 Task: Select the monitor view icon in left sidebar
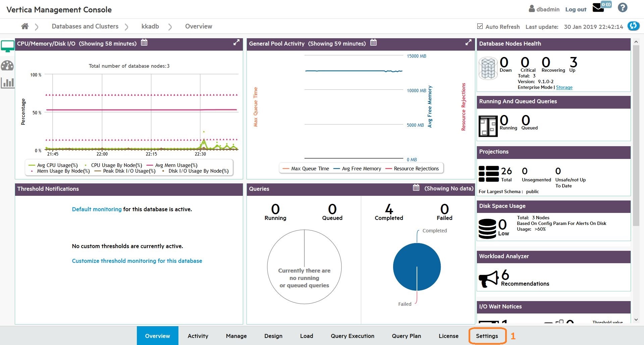tap(7, 46)
